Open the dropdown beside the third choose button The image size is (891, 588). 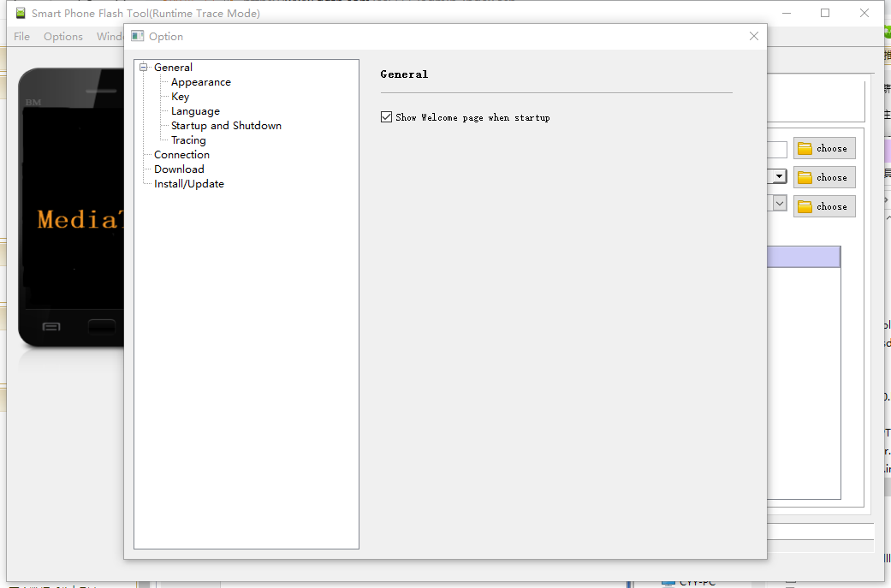pos(779,204)
